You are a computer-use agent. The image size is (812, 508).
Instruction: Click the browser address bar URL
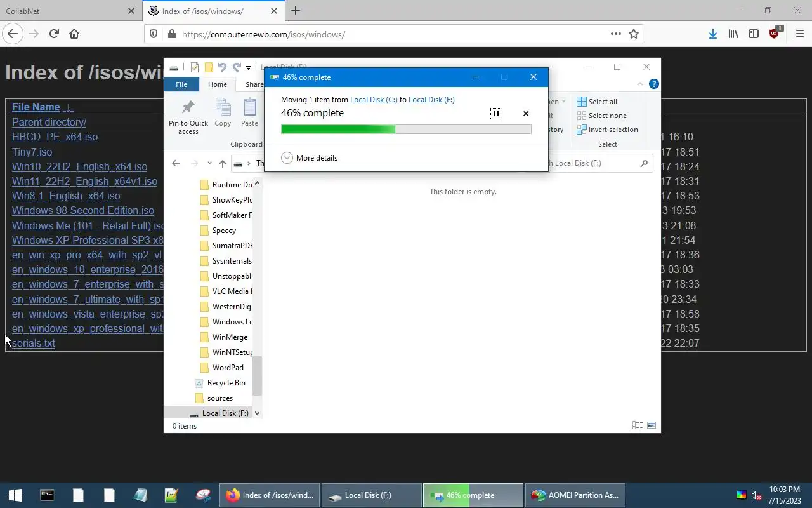[263, 34]
